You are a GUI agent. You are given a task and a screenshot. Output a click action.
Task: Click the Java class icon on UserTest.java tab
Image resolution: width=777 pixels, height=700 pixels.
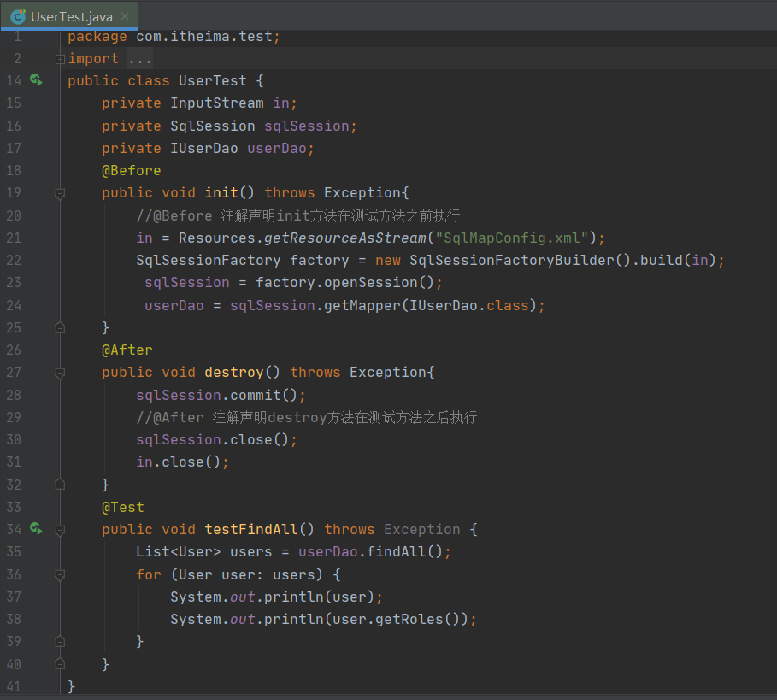pyautogui.click(x=18, y=17)
